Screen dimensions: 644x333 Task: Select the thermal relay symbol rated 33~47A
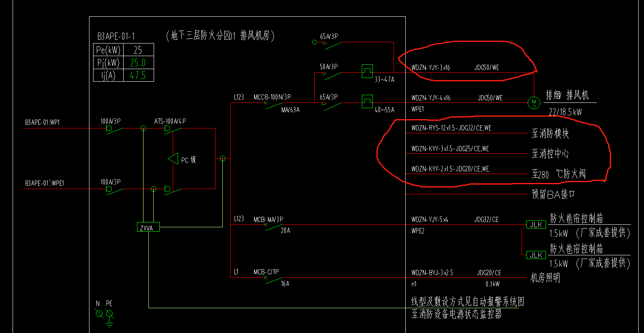(x=367, y=71)
